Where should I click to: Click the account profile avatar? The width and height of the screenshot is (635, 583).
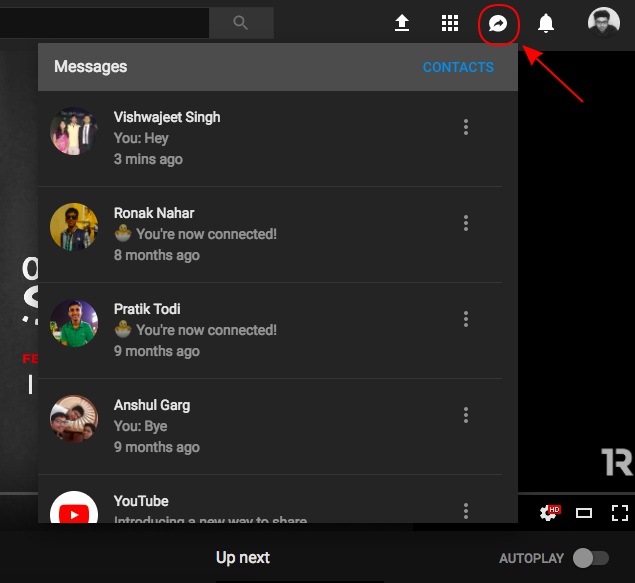point(603,23)
